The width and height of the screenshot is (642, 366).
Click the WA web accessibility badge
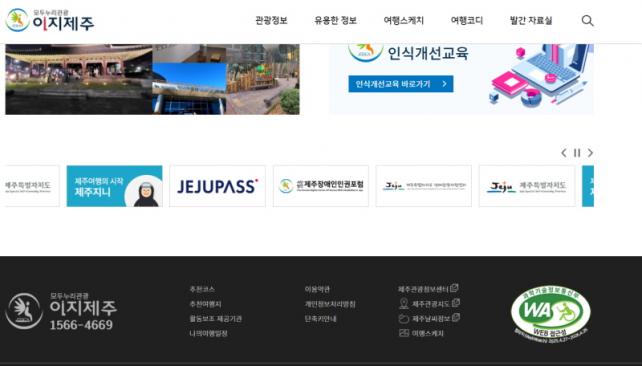[551, 314]
